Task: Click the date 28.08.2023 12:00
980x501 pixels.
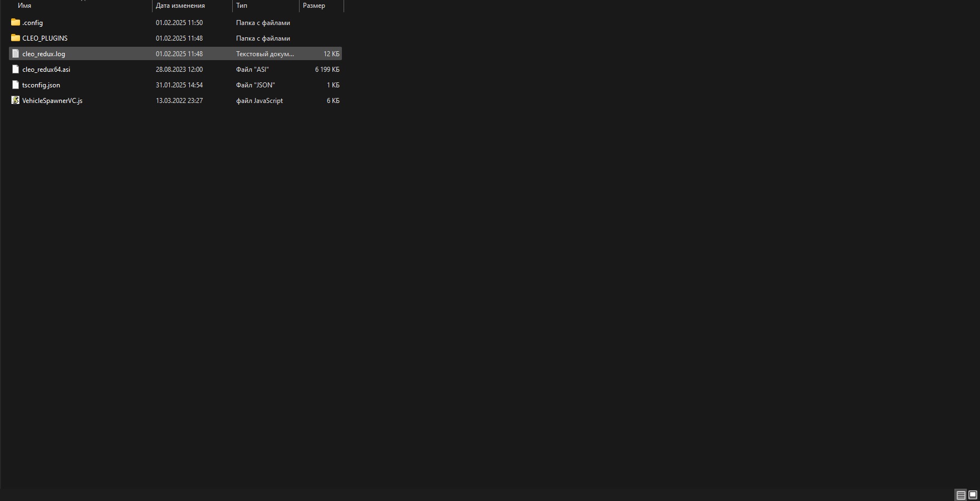Action: click(179, 70)
